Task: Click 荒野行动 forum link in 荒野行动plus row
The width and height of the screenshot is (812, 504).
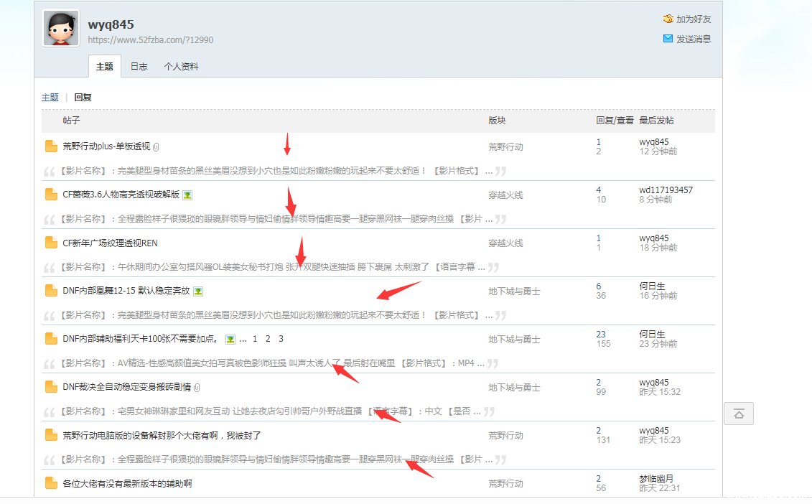Action: tap(505, 147)
